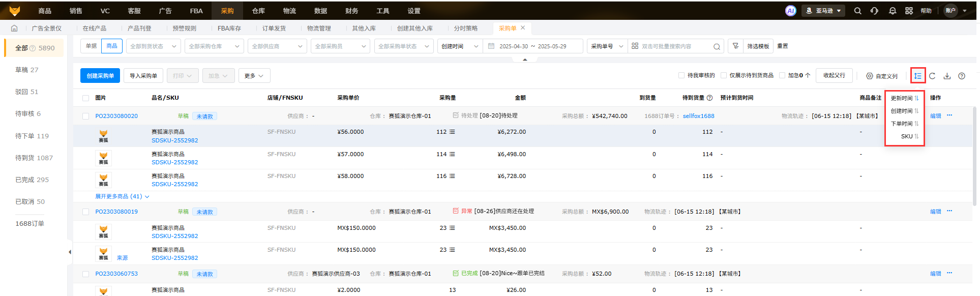Open the 全部到货状态 dropdown
The height and width of the screenshot is (296, 980).
click(x=153, y=46)
